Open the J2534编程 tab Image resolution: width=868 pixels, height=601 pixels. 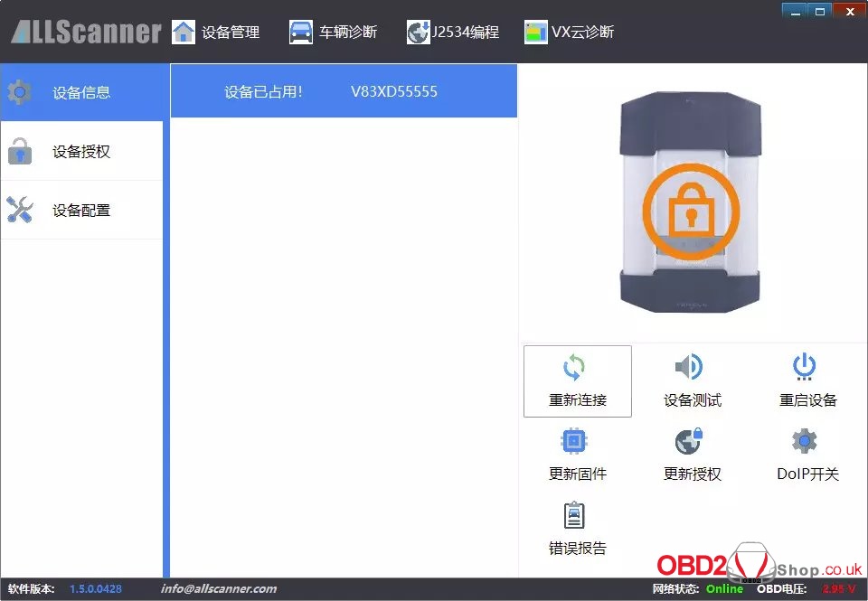pyautogui.click(x=454, y=33)
